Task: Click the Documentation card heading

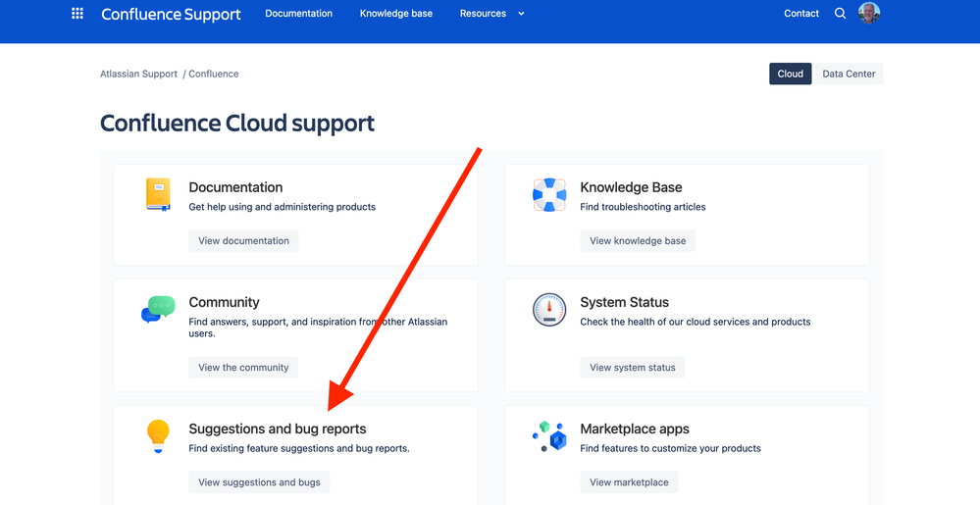Action: [x=235, y=187]
